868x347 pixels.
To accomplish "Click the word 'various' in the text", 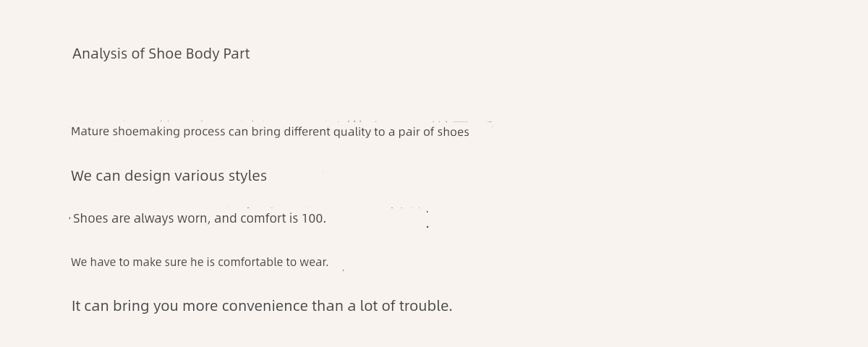I will click(x=200, y=176).
